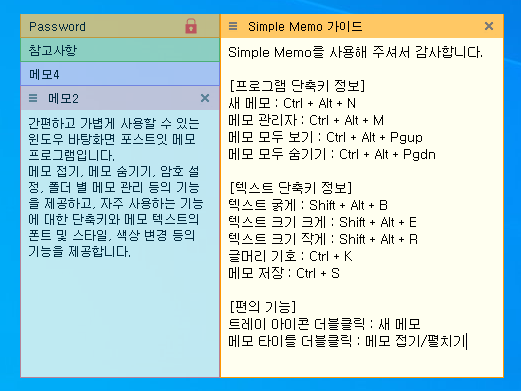Click line '트레이 아이콘 더블클릭 : 새 메모'
The image size is (521, 391).
pyautogui.click(x=324, y=324)
